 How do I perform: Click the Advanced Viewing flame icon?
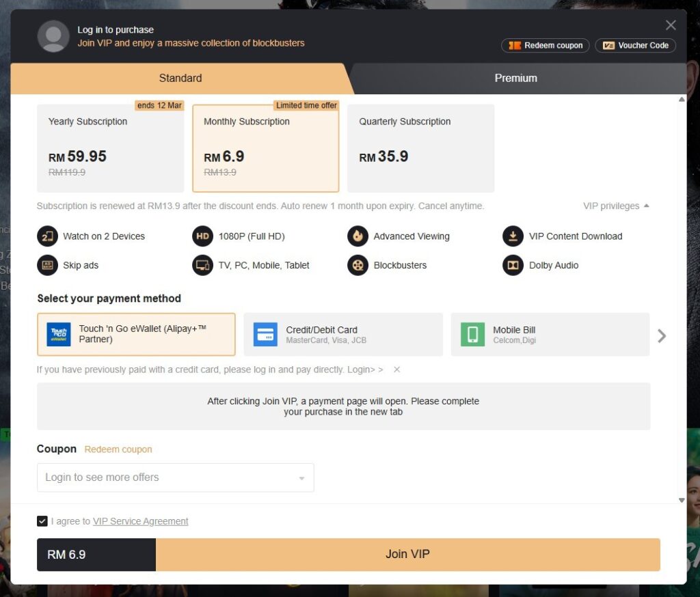(358, 236)
